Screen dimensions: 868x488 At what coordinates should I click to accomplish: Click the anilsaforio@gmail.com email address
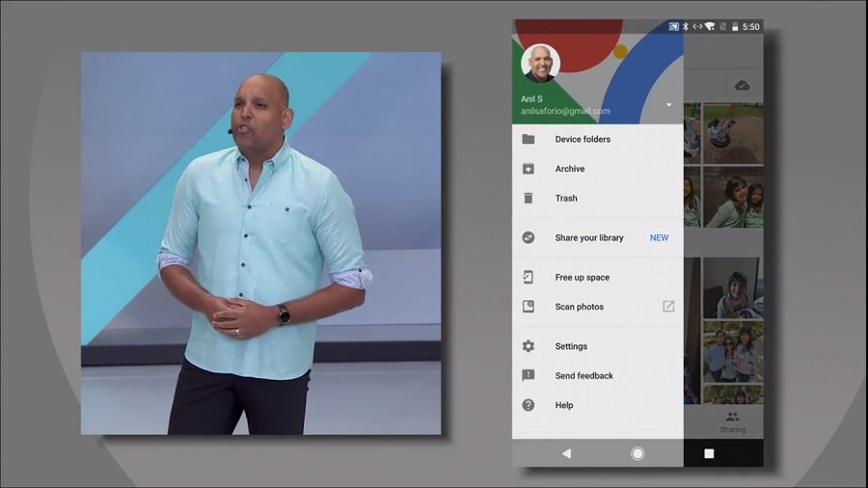565,111
